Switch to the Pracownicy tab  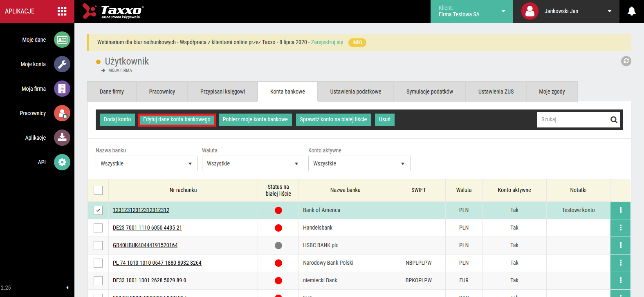tap(162, 92)
